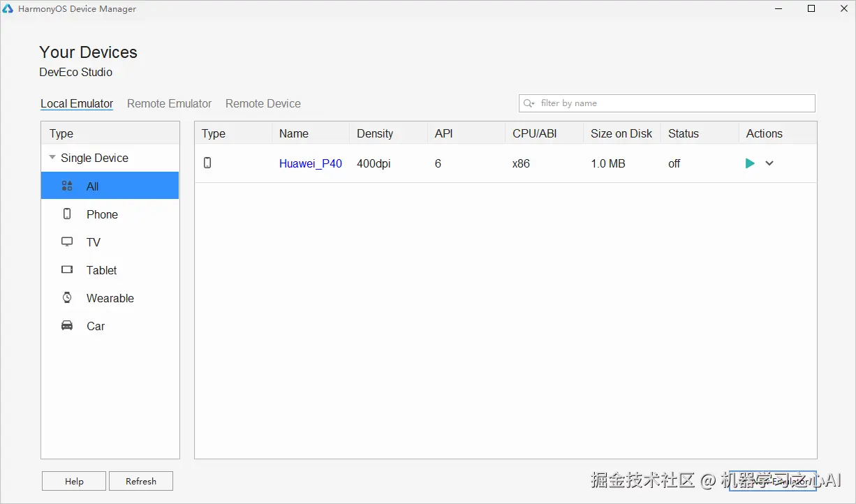
Task: Collapse the Single Device tree node
Action: pos(52,158)
